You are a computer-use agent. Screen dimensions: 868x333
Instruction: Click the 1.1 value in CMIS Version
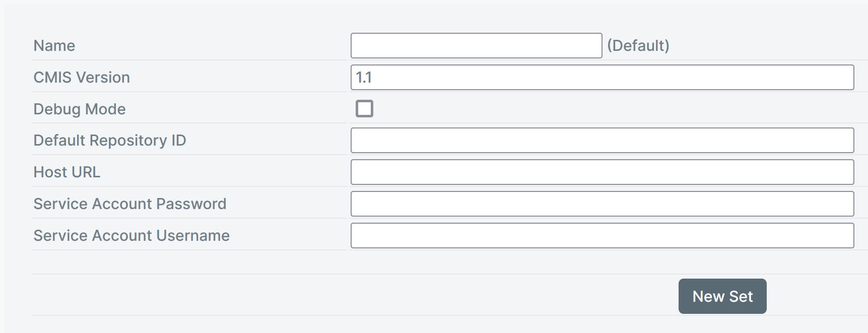364,78
